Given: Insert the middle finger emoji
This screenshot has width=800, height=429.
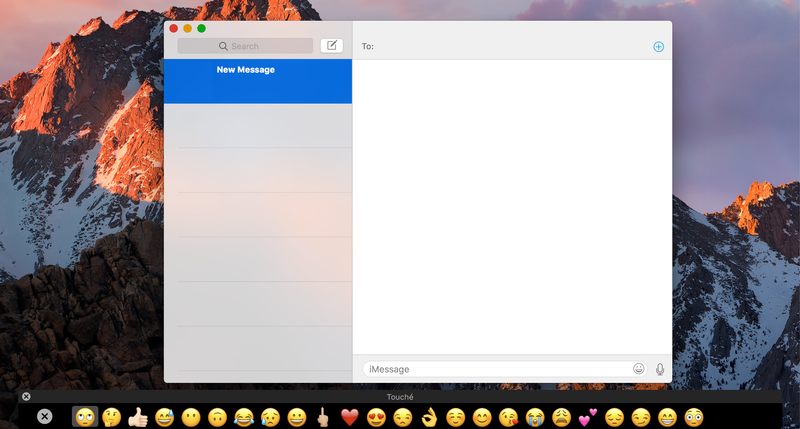Looking at the screenshot, I should pyautogui.click(x=322, y=417).
